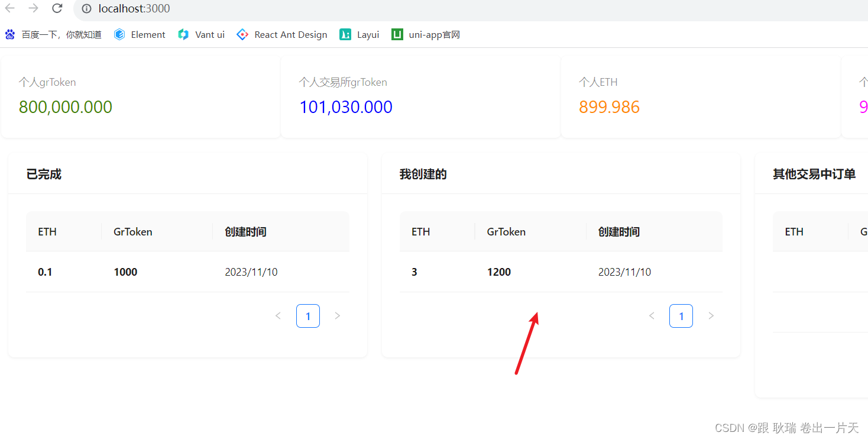Click the 101,030.000 value
Viewport: 868px width, 439px height.
tap(346, 107)
